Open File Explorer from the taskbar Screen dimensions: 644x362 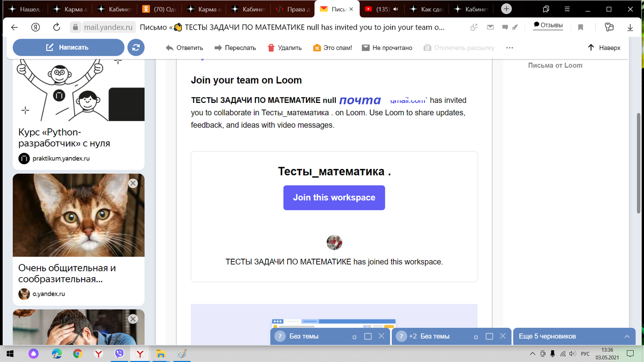(x=160, y=353)
